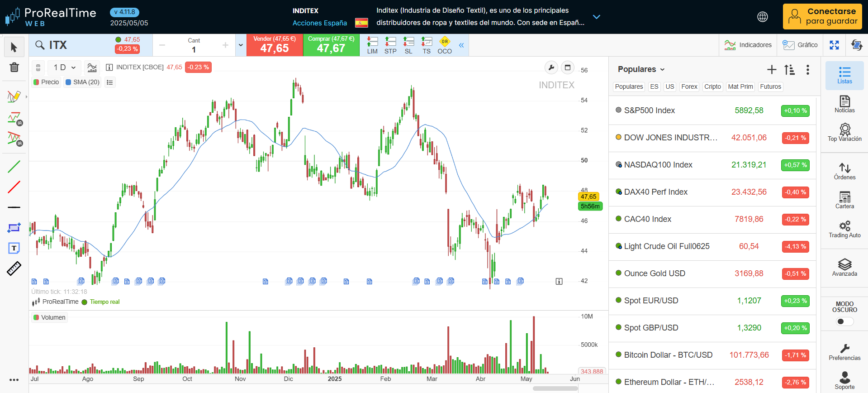Screen dimensions: 868x393
Task: Open the Trading Auto panel
Action: (x=844, y=229)
